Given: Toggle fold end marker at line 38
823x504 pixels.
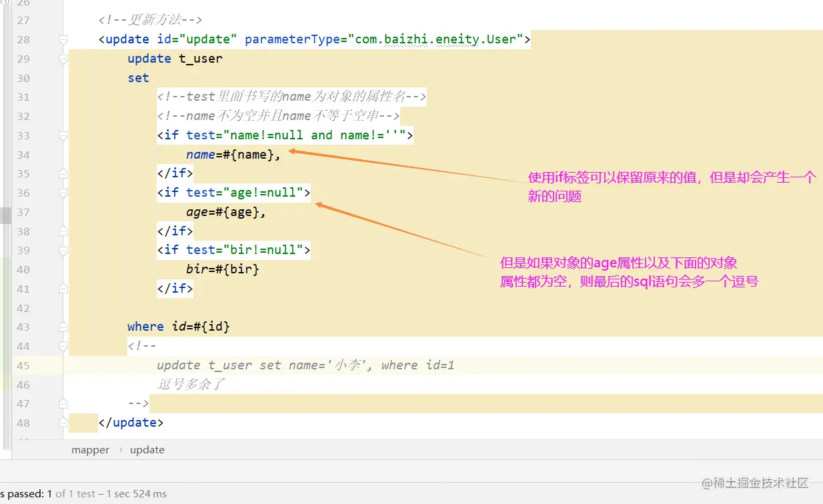Looking at the screenshot, I should [x=63, y=231].
